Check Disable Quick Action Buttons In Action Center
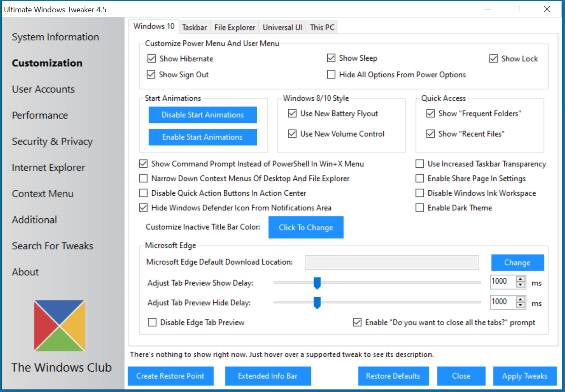Image resolution: width=565 pixels, height=392 pixels. 143,193
